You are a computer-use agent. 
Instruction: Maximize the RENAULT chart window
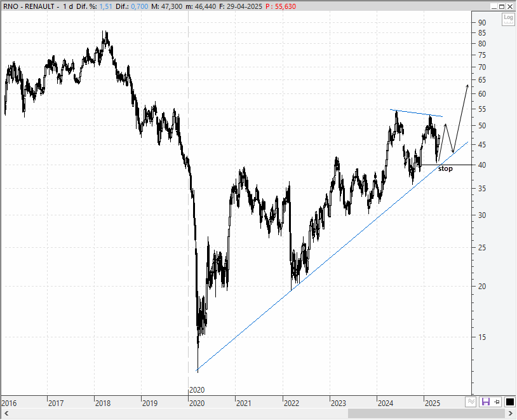pos(502,6)
